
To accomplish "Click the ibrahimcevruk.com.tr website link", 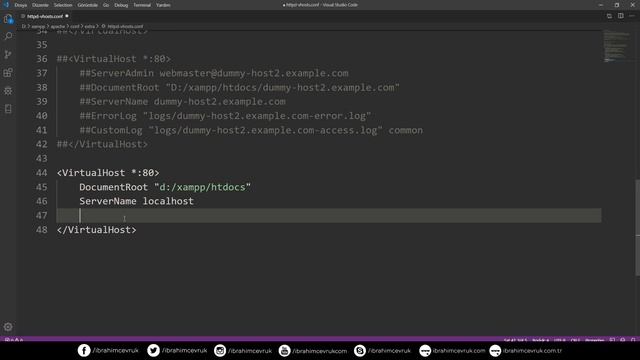I will [x=532, y=351].
